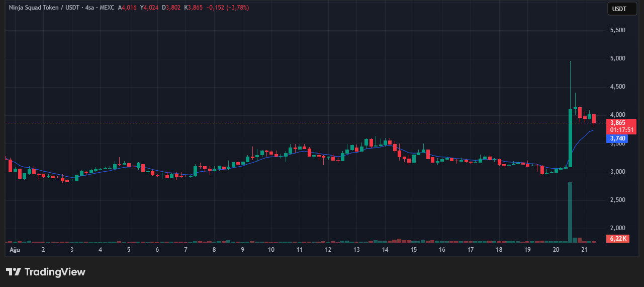Click the K3,865 close value in header
644x287 pixels.
click(x=194, y=8)
